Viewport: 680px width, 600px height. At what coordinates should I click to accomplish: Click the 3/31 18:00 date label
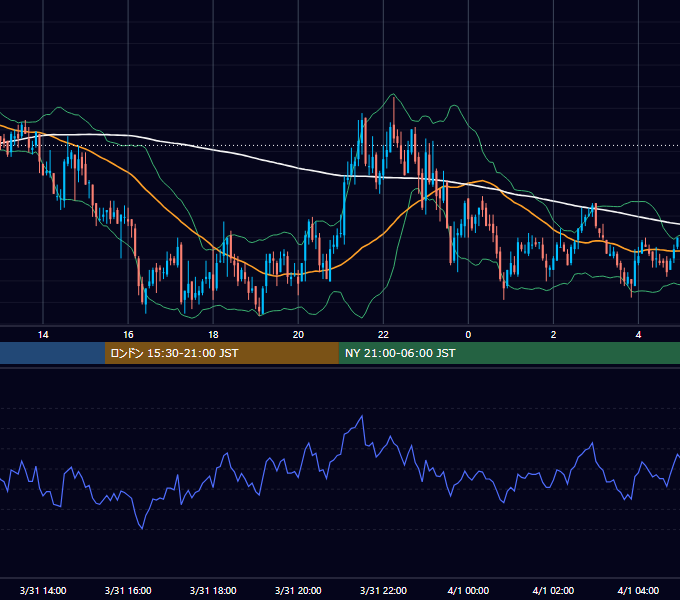[x=213, y=590]
